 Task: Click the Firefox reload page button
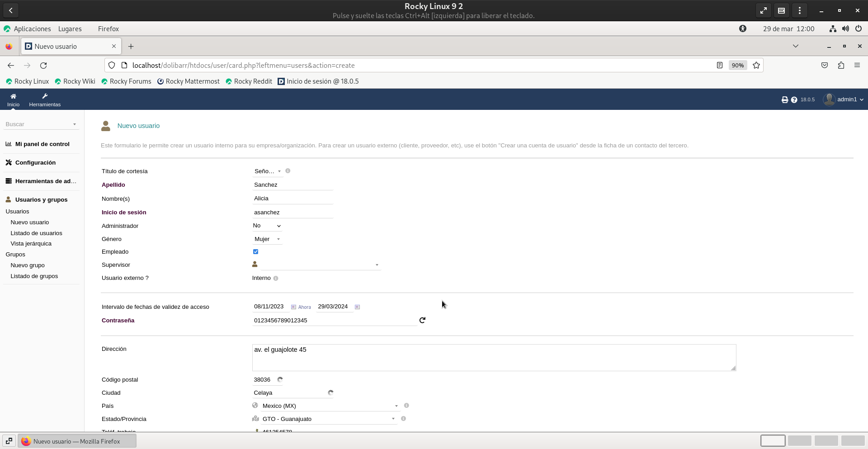point(43,66)
